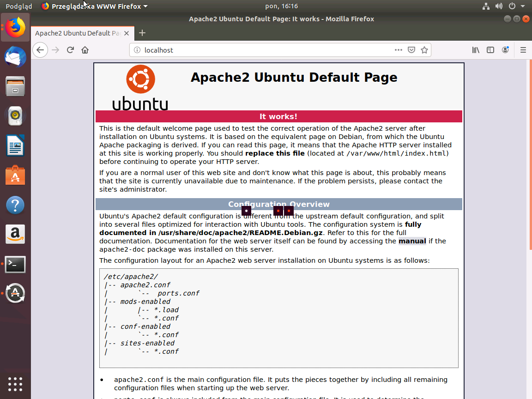The width and height of the screenshot is (532, 399).
Task: Reload the current localhost page
Action: [70, 50]
